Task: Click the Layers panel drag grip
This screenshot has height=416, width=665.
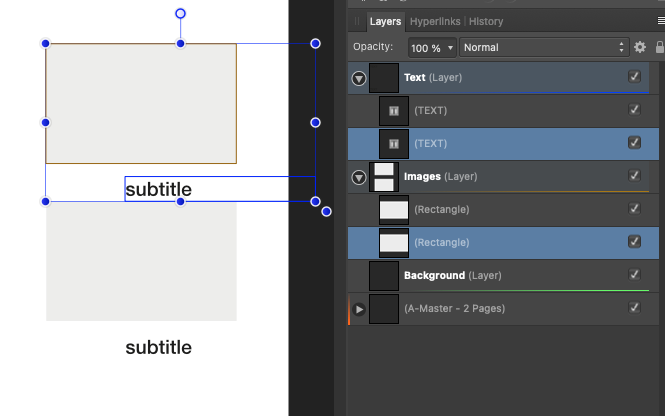Action: pyautogui.click(x=357, y=21)
